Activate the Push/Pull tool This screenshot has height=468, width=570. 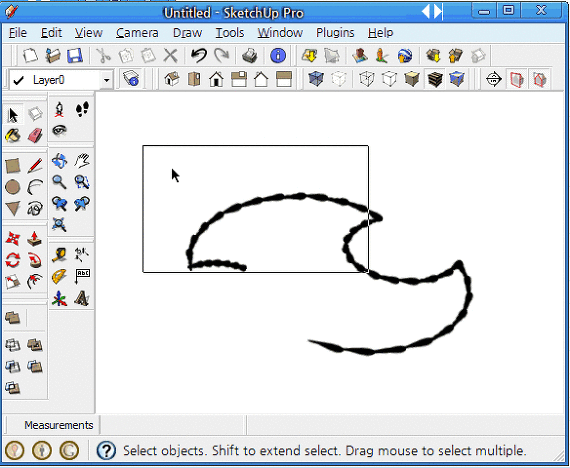click(35, 239)
